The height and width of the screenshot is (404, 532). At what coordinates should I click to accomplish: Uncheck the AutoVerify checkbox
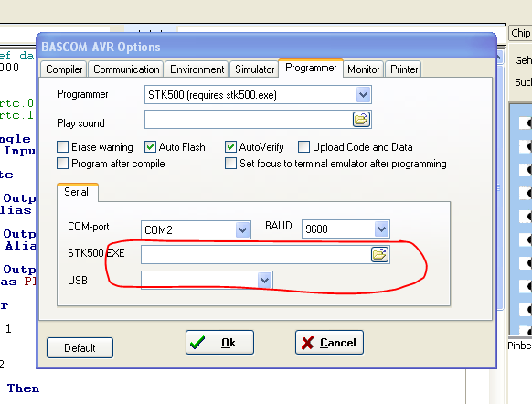tap(230, 147)
